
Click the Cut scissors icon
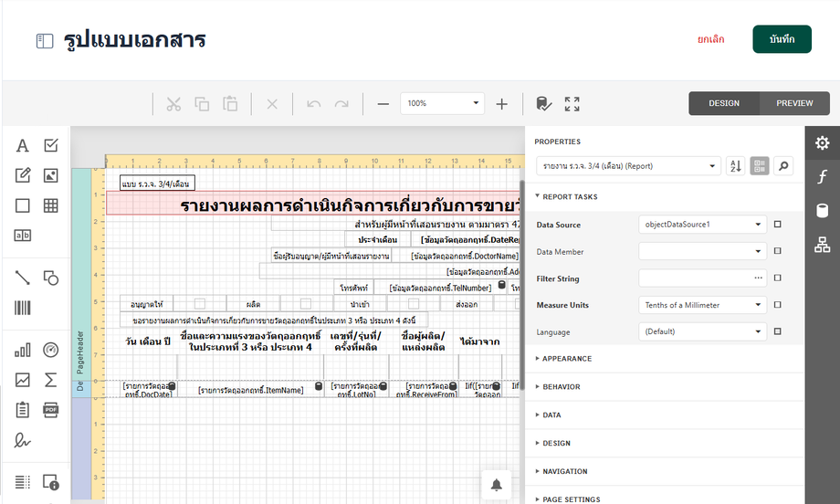pyautogui.click(x=173, y=104)
